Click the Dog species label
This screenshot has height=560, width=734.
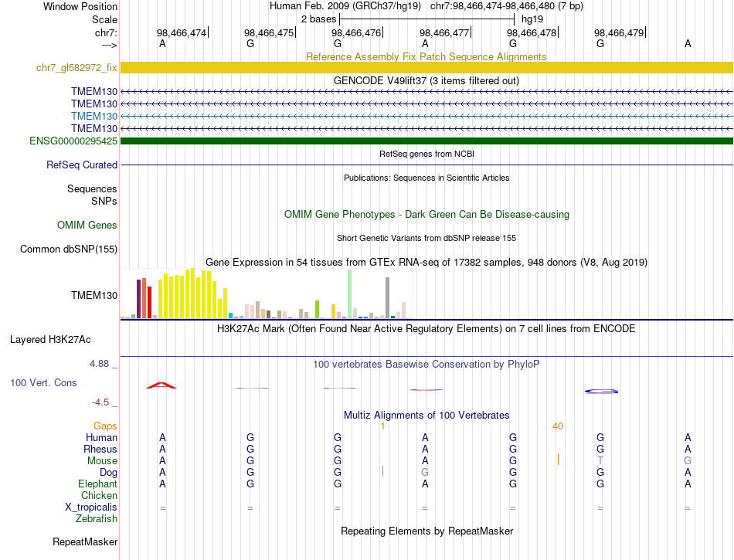[108, 473]
